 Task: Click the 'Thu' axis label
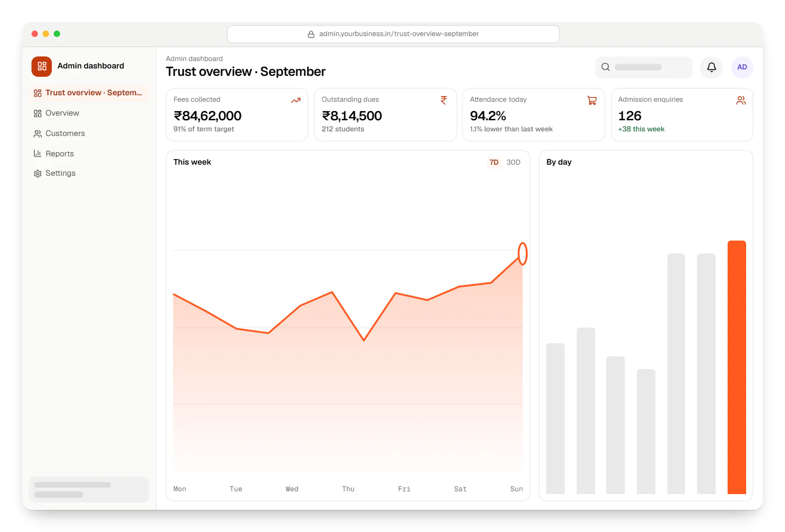(348, 489)
